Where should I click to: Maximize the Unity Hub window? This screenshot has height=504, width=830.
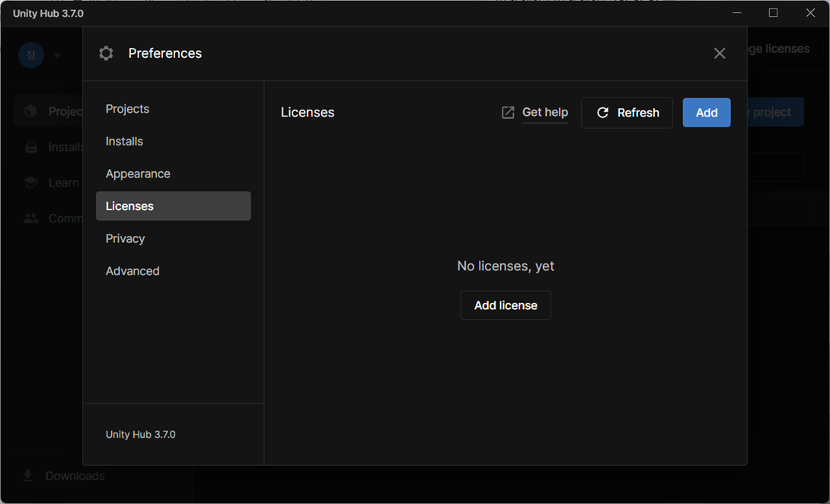[774, 13]
